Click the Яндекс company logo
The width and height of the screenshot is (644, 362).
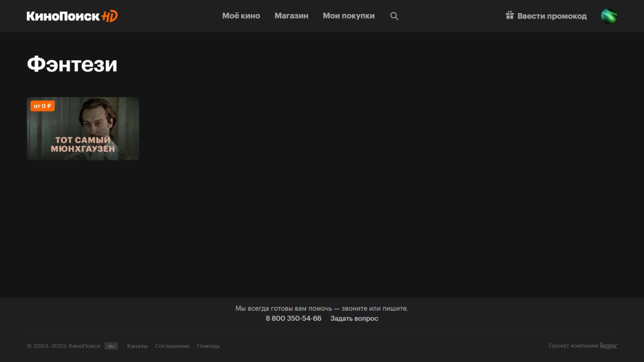coord(608,346)
